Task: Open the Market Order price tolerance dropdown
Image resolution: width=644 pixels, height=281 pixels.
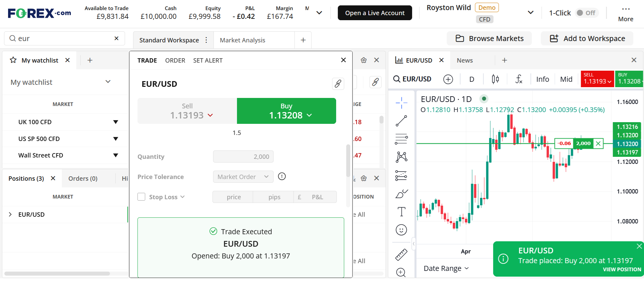Action: pyautogui.click(x=243, y=177)
